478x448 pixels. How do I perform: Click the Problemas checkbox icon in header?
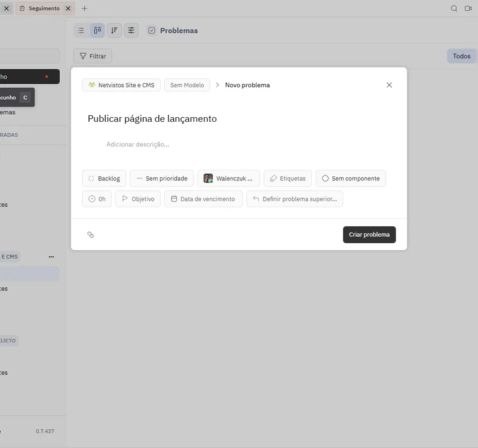[152, 30]
